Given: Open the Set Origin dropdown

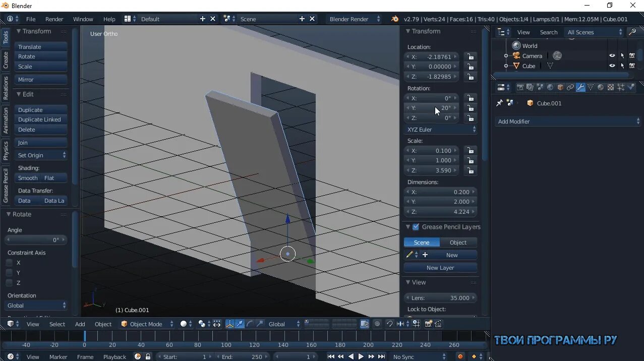Looking at the screenshot, I should (x=41, y=155).
